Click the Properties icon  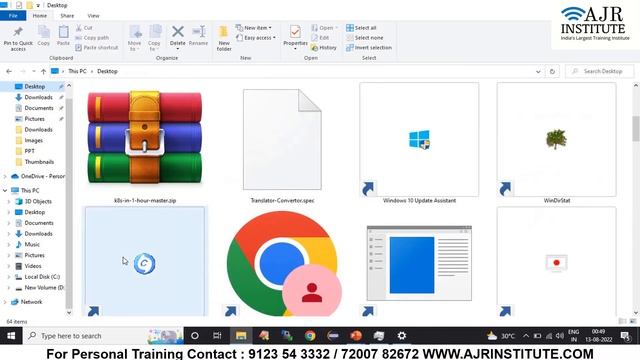(295, 31)
